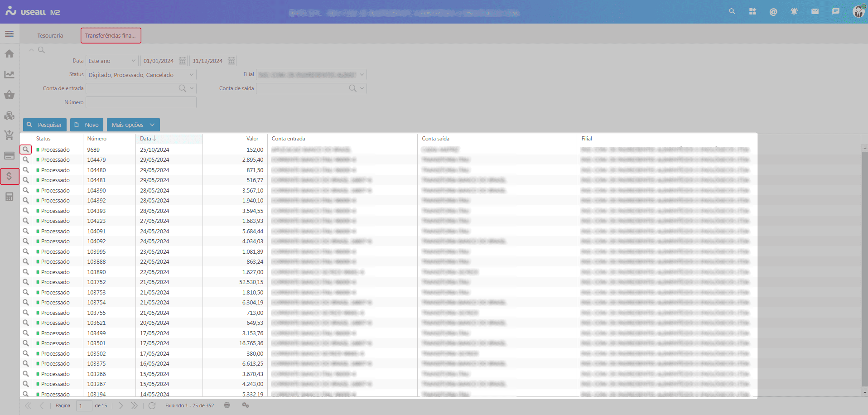View details of transfer 9689
This screenshot has width=868, height=415.
pos(26,150)
